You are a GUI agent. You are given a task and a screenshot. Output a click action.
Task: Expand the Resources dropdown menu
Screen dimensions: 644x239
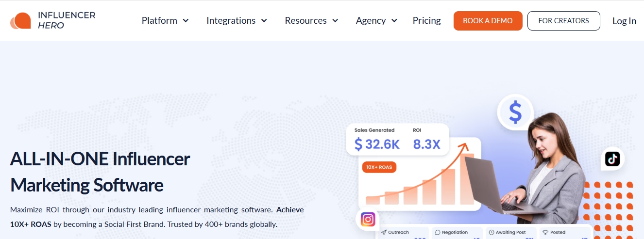click(x=311, y=21)
